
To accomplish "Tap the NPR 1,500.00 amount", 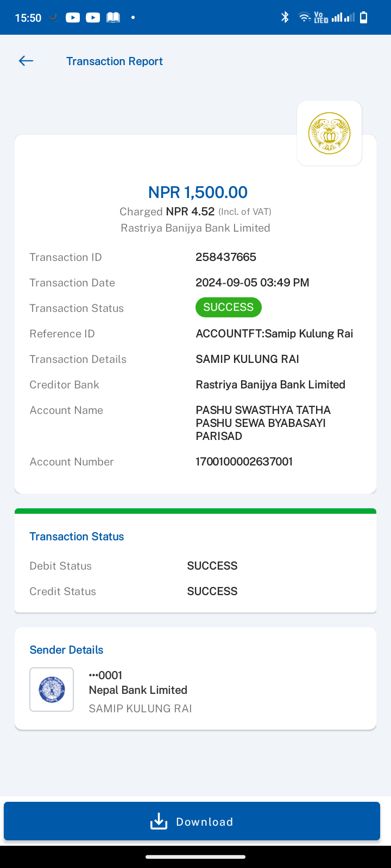I will [198, 192].
